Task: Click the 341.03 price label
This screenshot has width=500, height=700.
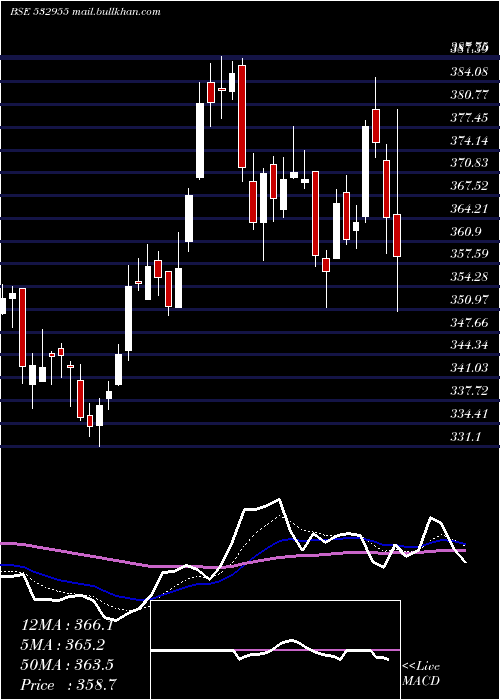Action: click(469, 368)
